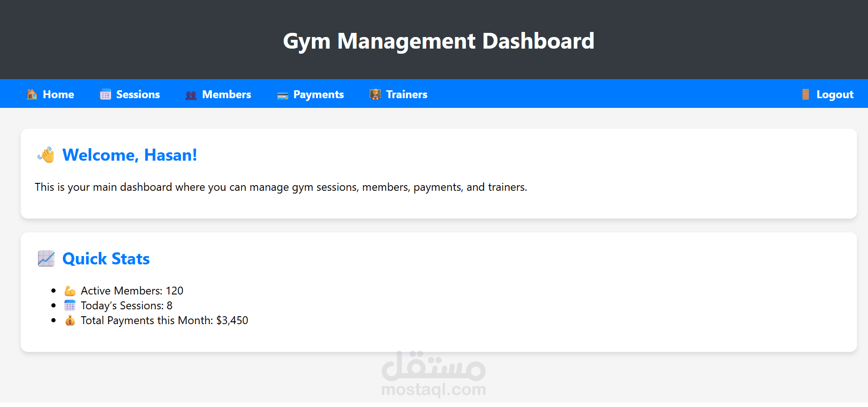This screenshot has height=407, width=868.
Task: Click the Today's Sessions: 8 stat
Action: [x=126, y=306]
